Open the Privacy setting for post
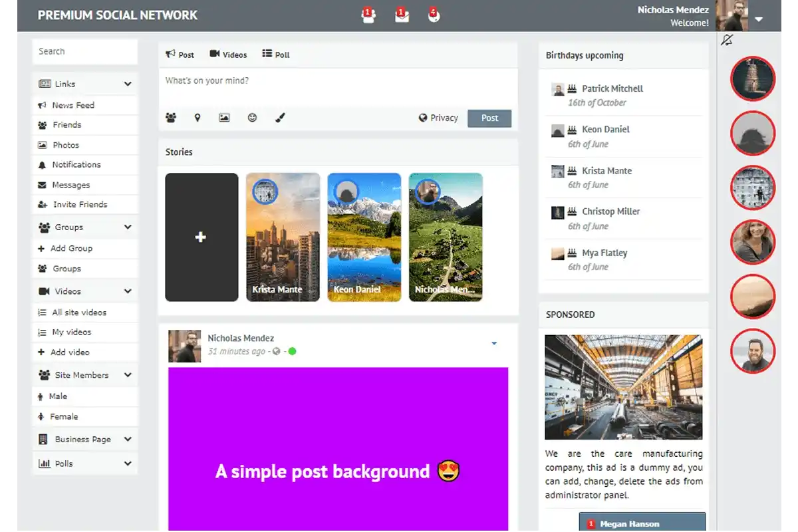Viewport: 798px width, 532px height. point(438,118)
